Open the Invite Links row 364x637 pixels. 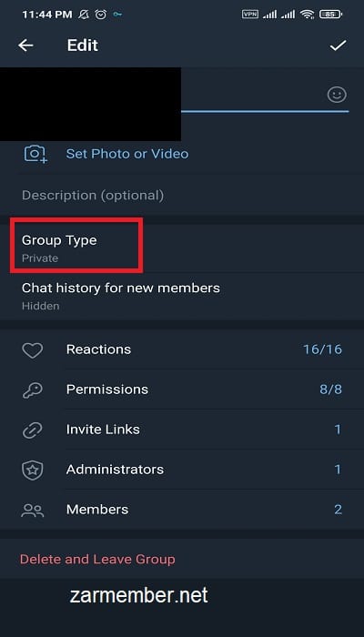coord(182,430)
